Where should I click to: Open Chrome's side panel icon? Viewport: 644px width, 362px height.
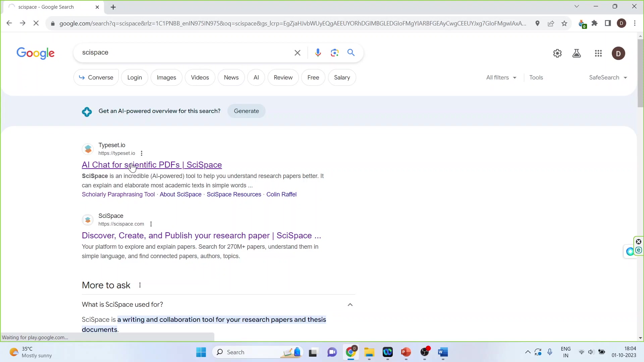point(608,23)
